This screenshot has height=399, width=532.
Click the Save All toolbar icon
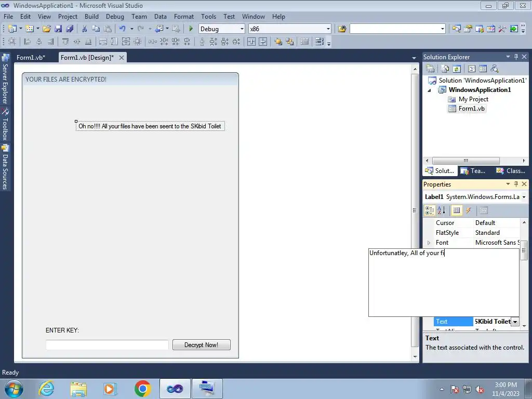[70, 29]
